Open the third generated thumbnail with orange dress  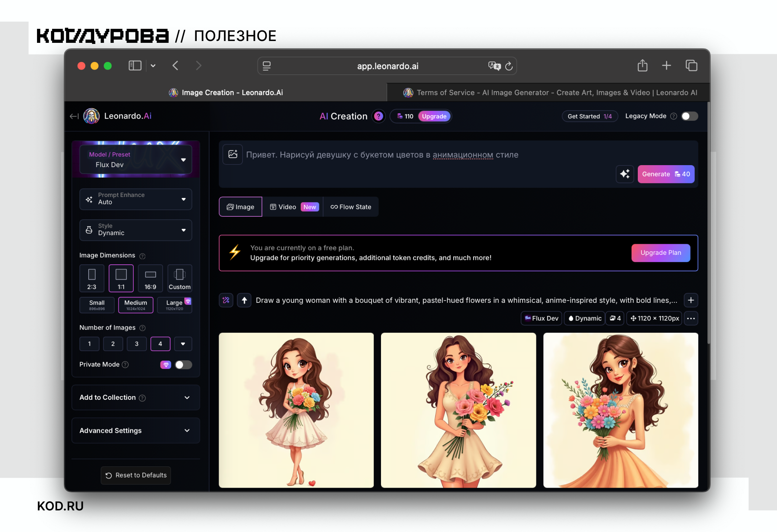click(x=621, y=410)
